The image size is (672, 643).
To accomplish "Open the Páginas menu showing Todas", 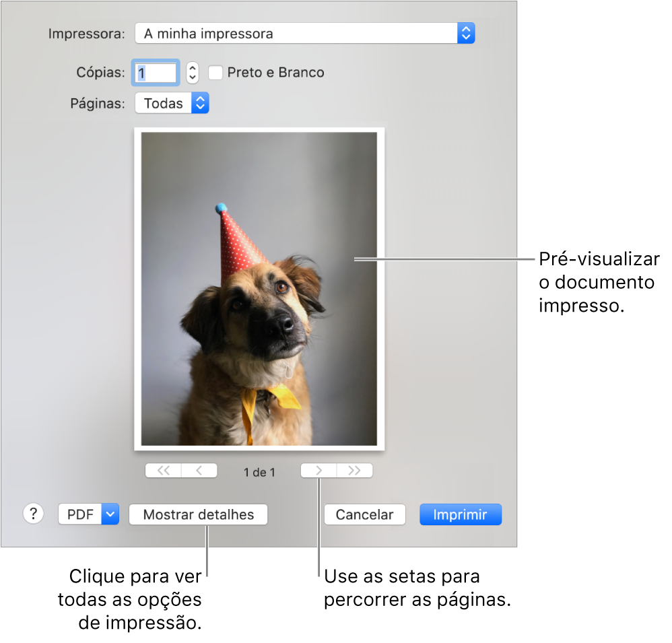I will 172,102.
